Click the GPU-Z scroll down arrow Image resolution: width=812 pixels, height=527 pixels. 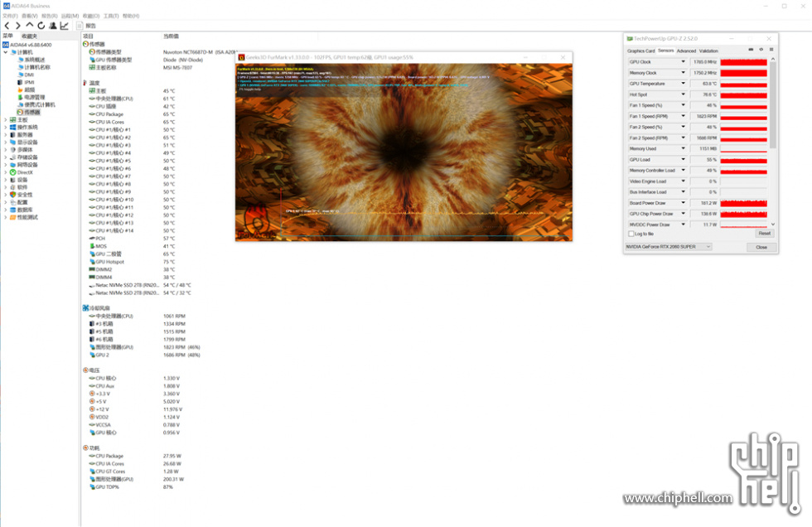coord(773,225)
